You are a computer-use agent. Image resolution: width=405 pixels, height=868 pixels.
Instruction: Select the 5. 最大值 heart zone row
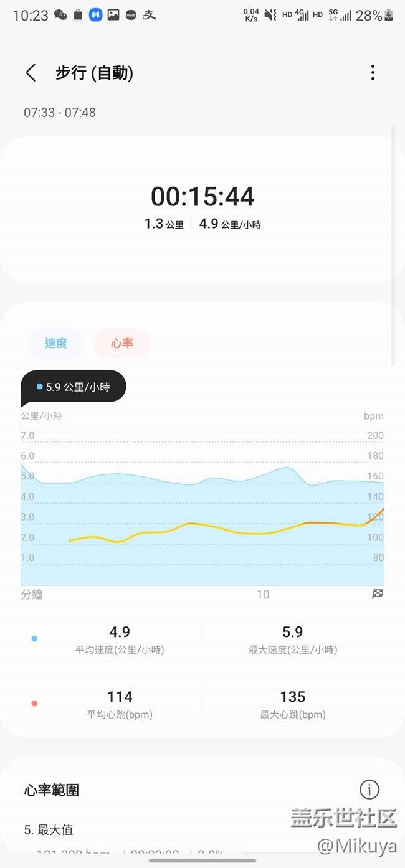[49, 830]
